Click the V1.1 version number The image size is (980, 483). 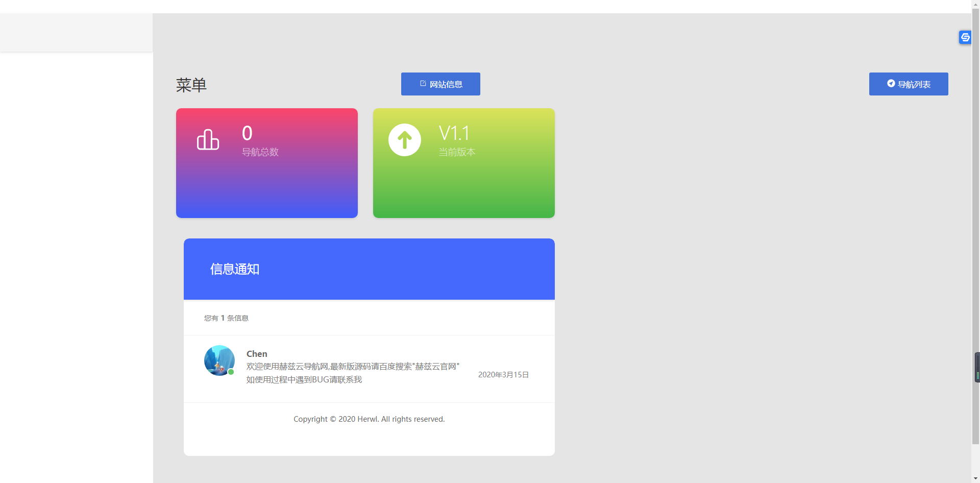pos(454,133)
